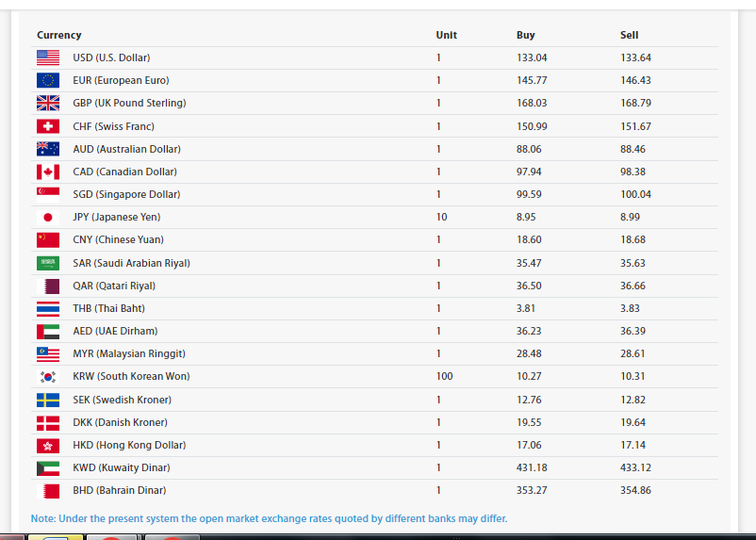Select the AUD (Australian Dollar) row label
This screenshot has height=540, width=756.
[126, 149]
